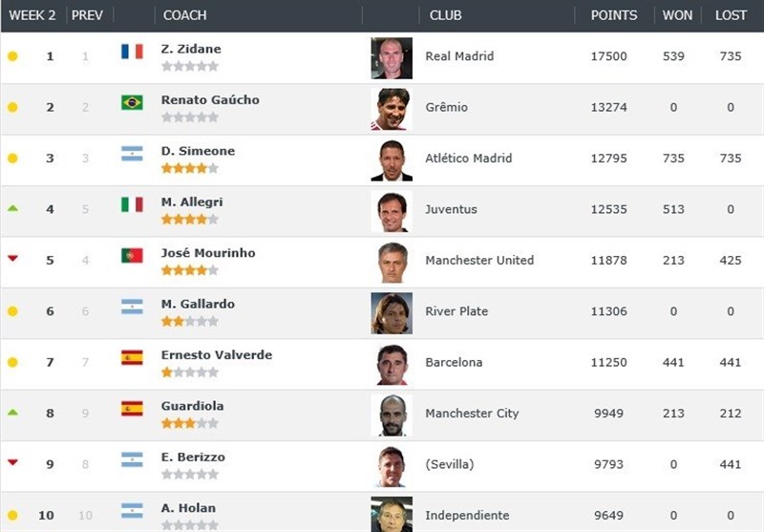
Task: Click the red down arrow in Mourinho's row
Action: click(12, 258)
